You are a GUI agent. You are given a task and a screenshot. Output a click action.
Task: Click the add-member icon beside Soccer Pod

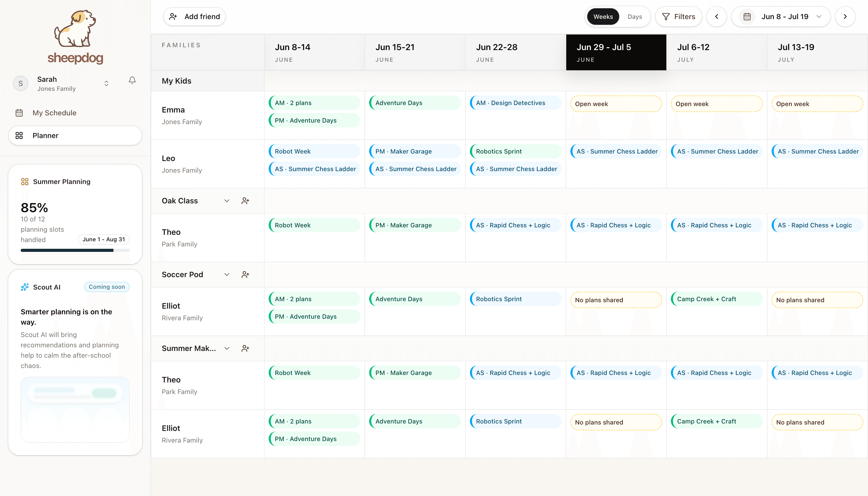[x=245, y=274]
